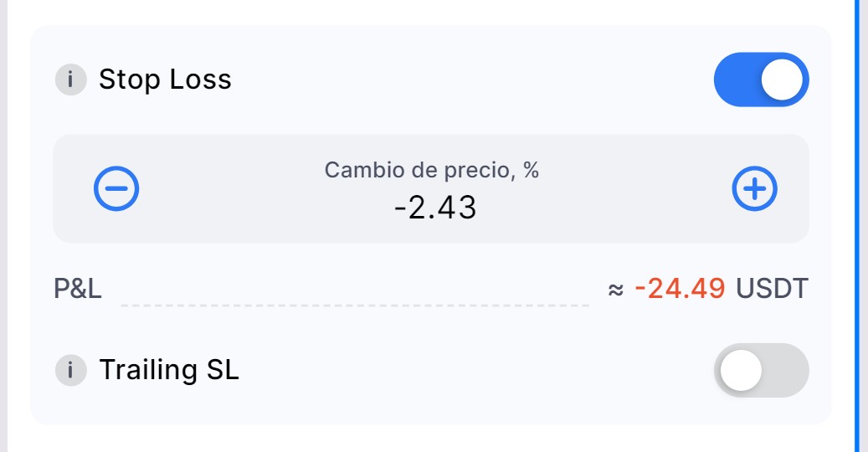
Task: Click the Stop Loss label text
Action: (165, 80)
